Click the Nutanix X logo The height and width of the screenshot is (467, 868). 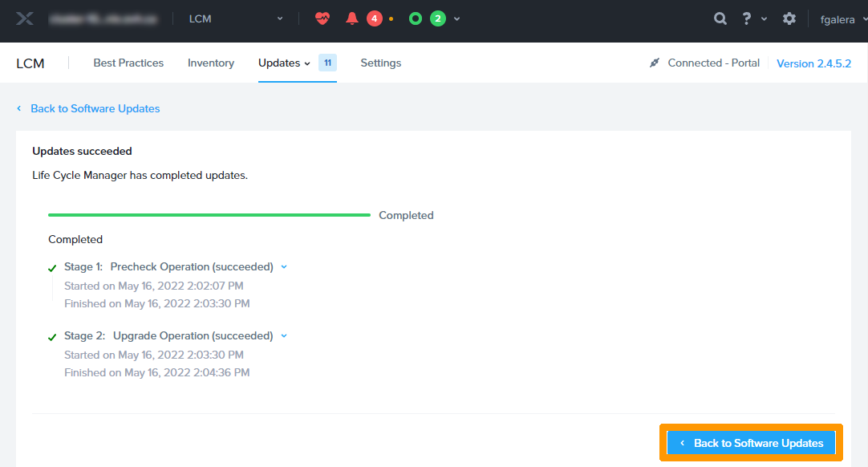(25, 18)
